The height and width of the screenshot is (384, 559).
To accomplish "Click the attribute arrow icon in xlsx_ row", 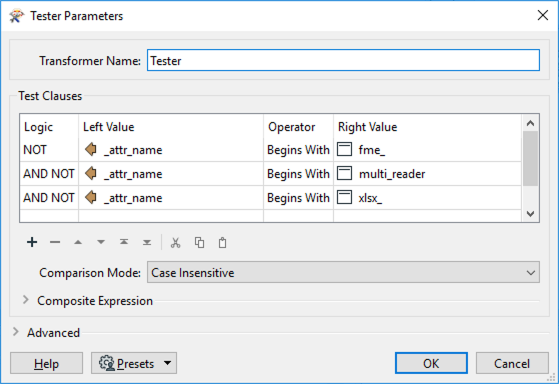I will tap(91, 198).
